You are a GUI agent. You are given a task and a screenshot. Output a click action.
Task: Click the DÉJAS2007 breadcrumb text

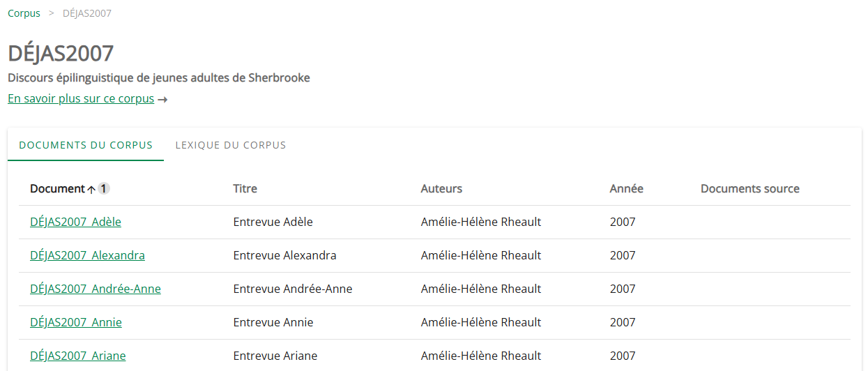pyautogui.click(x=86, y=13)
